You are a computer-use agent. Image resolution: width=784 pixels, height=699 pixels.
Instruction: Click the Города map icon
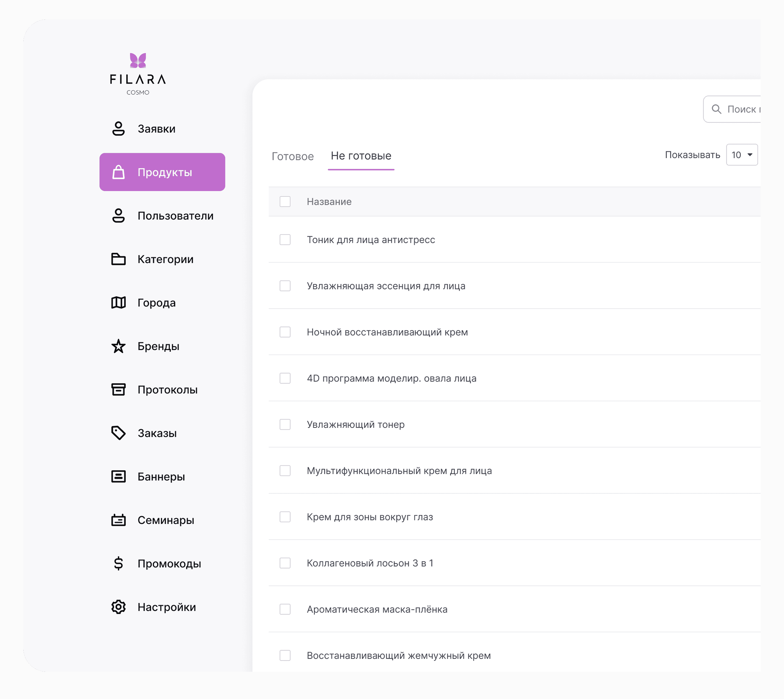[118, 303]
